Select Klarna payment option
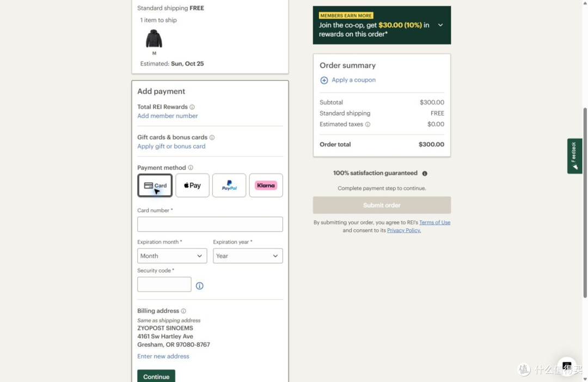 pyautogui.click(x=266, y=185)
